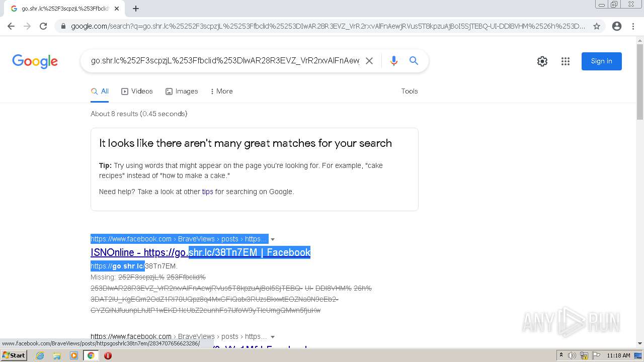
Task: Open a new browser tab
Action: [136, 9]
